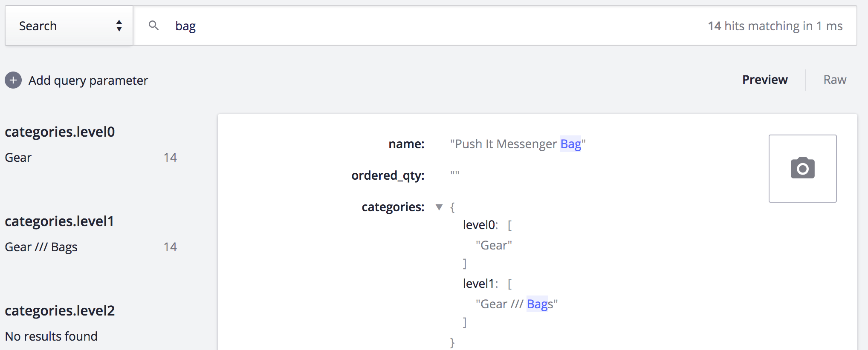
Task: Click the camera placeholder image icon
Action: (802, 168)
